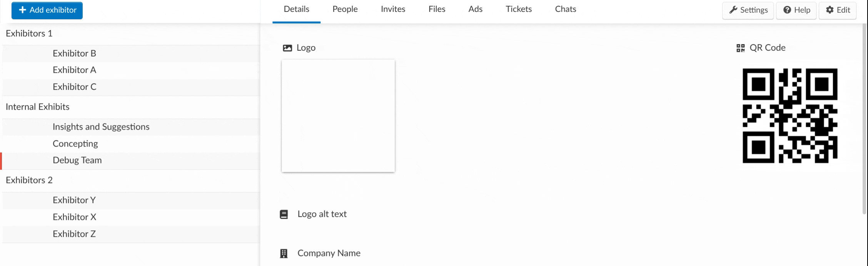This screenshot has height=266, width=868.
Task: Open the Settings wrench button
Action: (748, 10)
